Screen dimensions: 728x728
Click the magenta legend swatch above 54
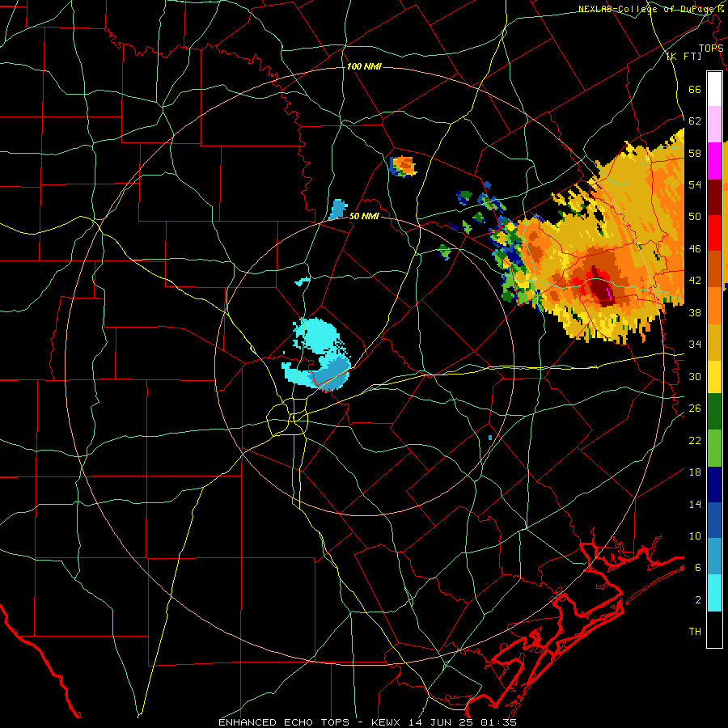click(714, 161)
